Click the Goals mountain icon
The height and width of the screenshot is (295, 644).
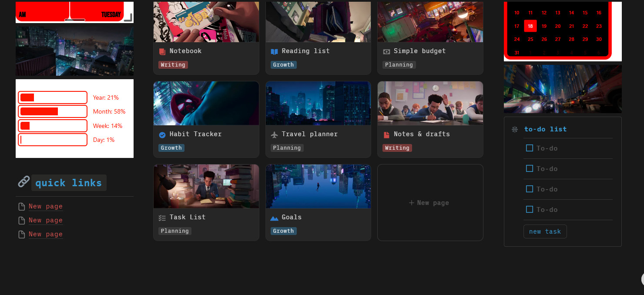tap(274, 218)
